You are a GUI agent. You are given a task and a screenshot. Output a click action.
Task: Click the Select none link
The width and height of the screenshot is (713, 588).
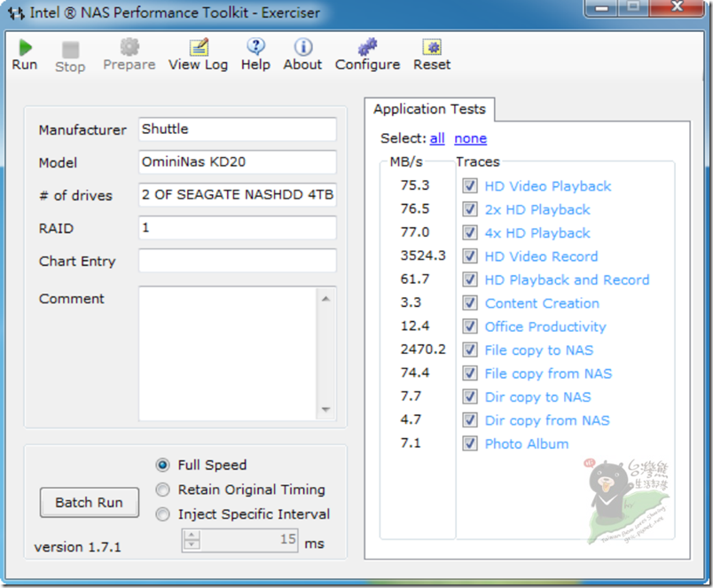click(x=471, y=138)
